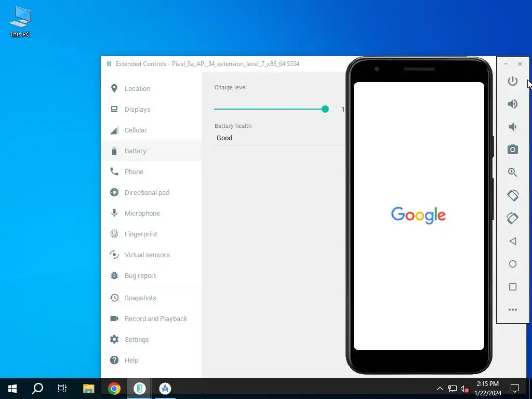532x399 pixels.
Task: Click the lower rotate device icon
Action: click(512, 218)
